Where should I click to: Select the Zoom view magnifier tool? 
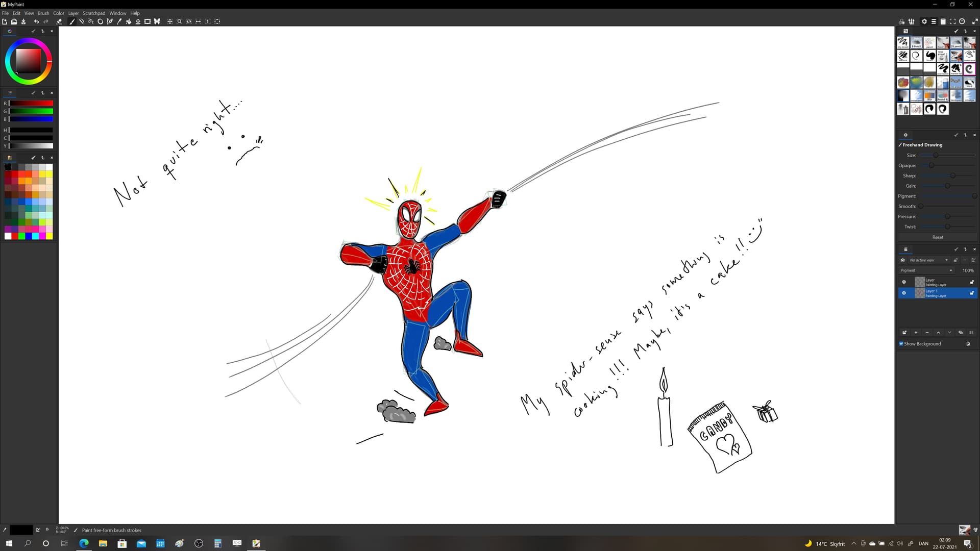click(179, 21)
